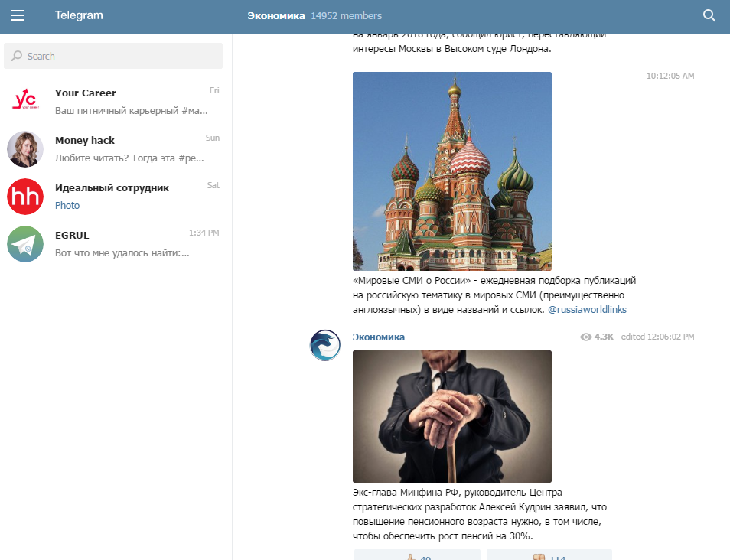Click the magnifier inside the sidebar Search box
This screenshot has height=560, width=730.
pyautogui.click(x=16, y=56)
